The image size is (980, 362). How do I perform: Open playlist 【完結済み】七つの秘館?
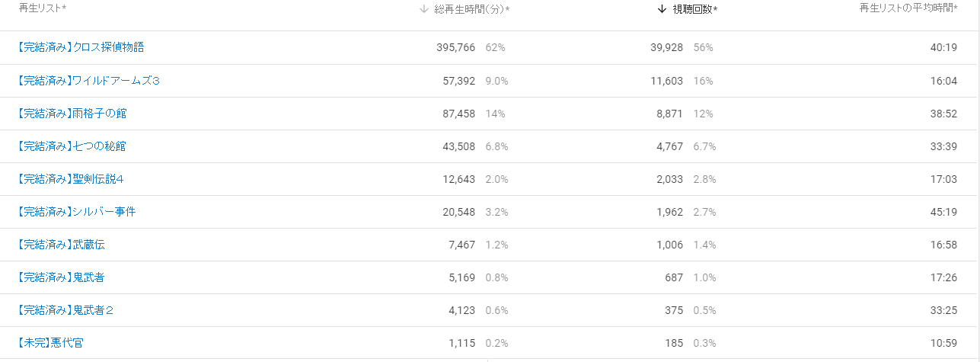tap(71, 146)
